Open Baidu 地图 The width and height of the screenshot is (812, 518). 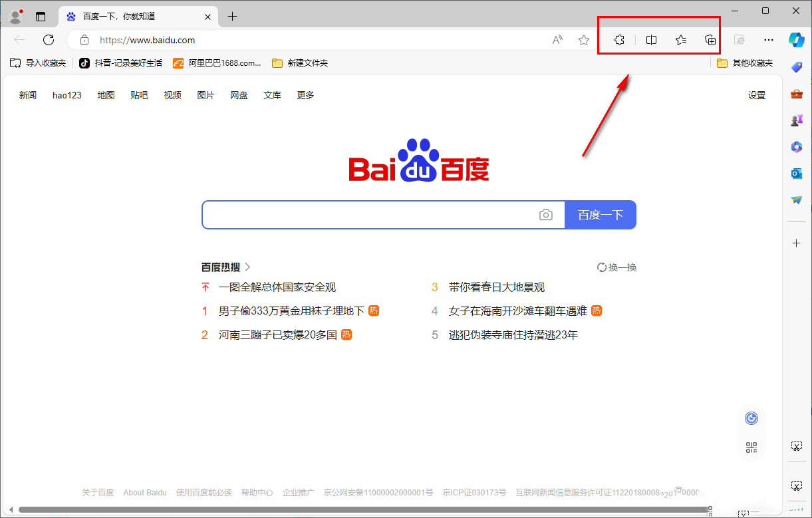[x=106, y=95]
